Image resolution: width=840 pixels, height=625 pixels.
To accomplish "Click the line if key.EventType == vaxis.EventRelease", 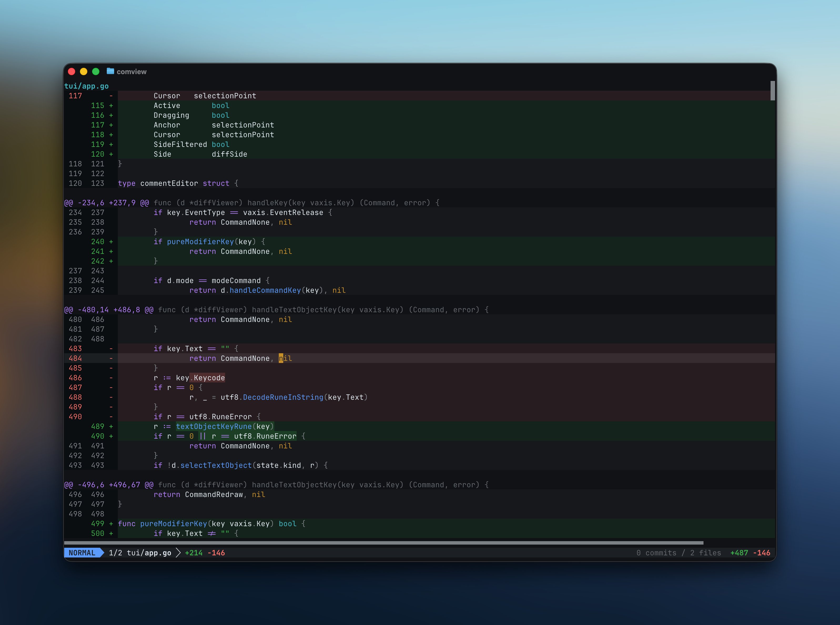I will tap(419, 212).
